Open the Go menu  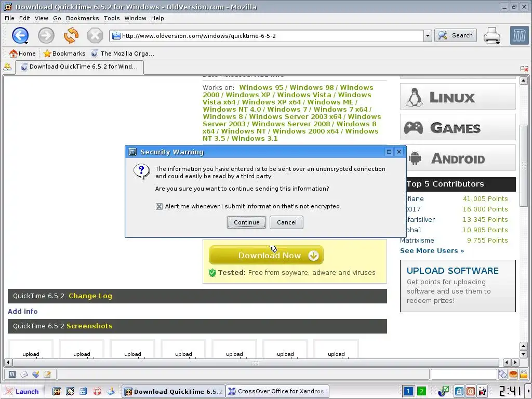click(57, 18)
